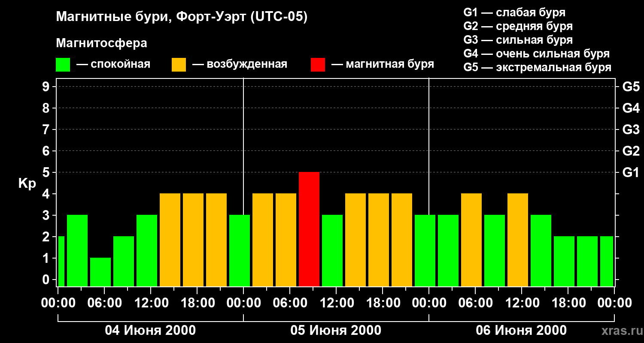This screenshot has height=343, width=644.
Task: Click the orange 'возбужденная' legend swatch
Action: tap(179, 65)
